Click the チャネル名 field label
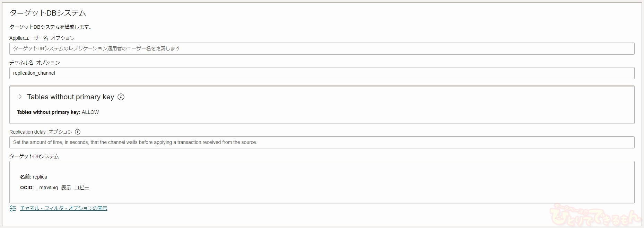 point(21,63)
